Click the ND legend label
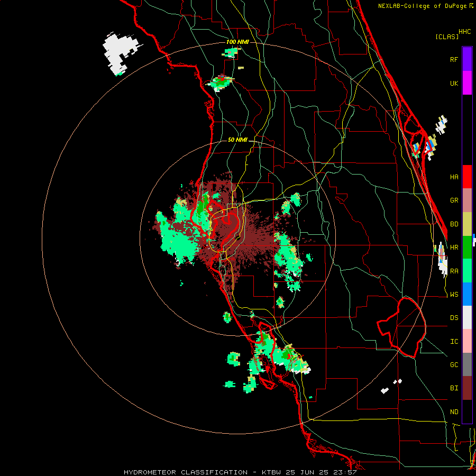This screenshot has width=476, height=476. coord(454,412)
